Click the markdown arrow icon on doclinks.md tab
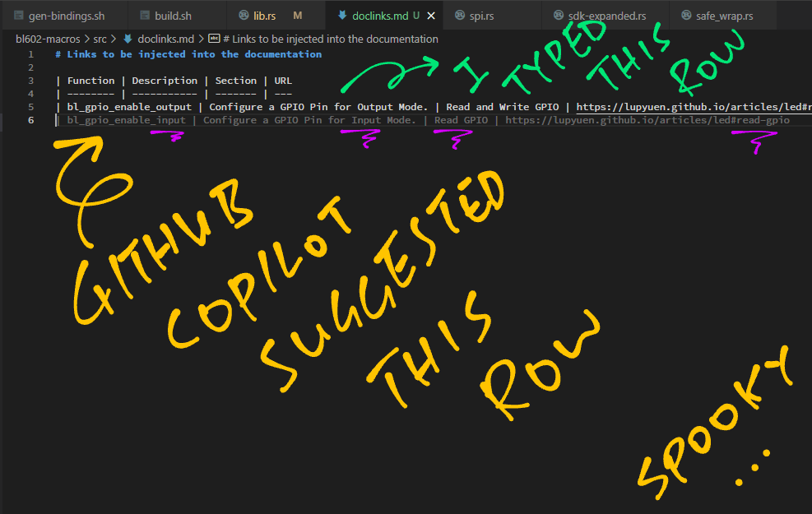 (x=342, y=16)
